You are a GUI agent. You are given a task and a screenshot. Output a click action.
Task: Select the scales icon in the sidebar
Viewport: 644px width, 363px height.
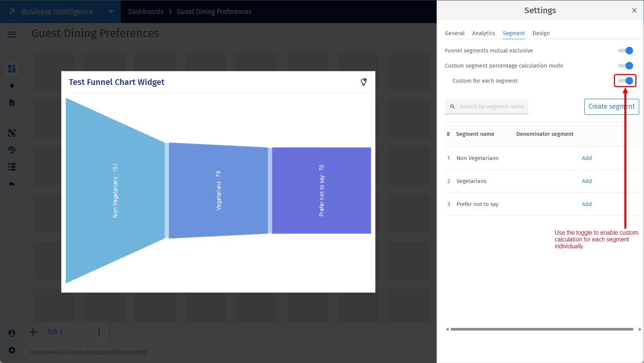click(x=12, y=150)
